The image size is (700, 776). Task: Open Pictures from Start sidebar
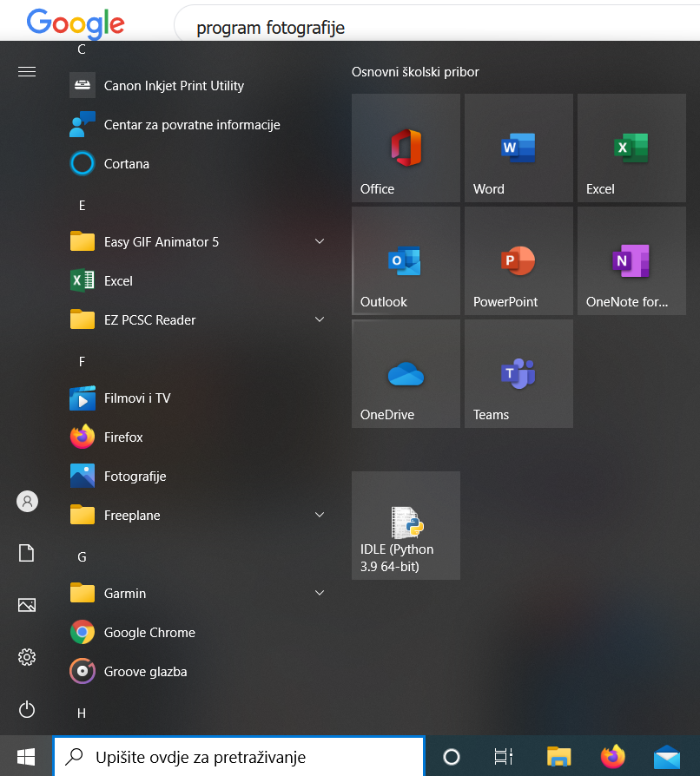point(27,605)
